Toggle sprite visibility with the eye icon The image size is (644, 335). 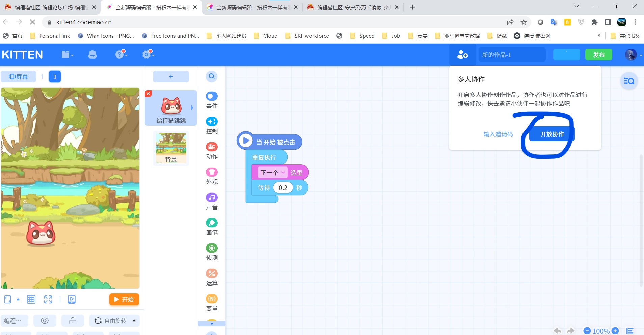(45, 320)
